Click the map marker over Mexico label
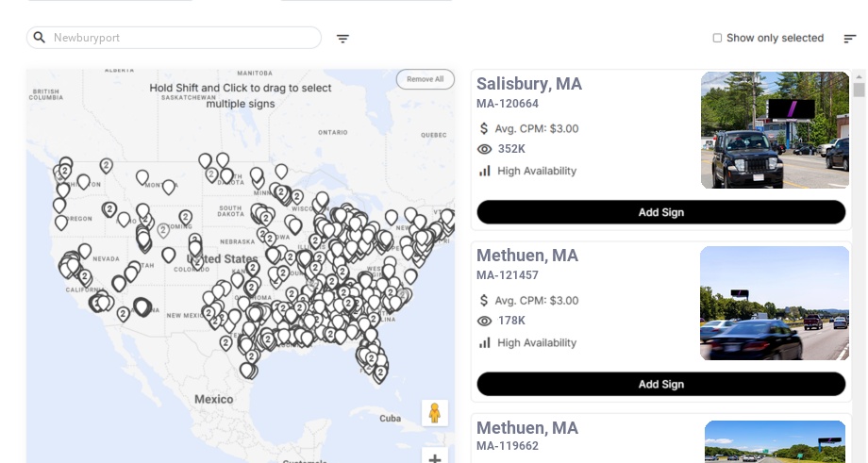 point(246,369)
